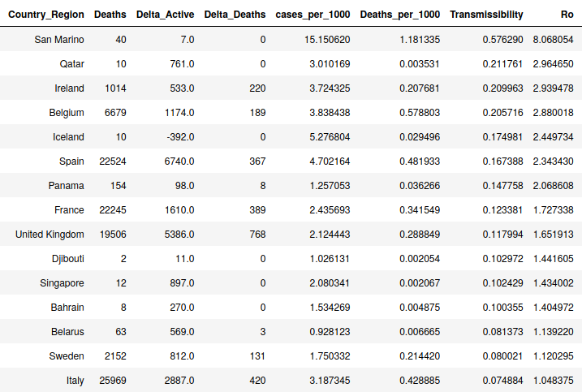Screen dimensions: 582x392
Task: Click the Country_Region column header
Action: [46, 15]
